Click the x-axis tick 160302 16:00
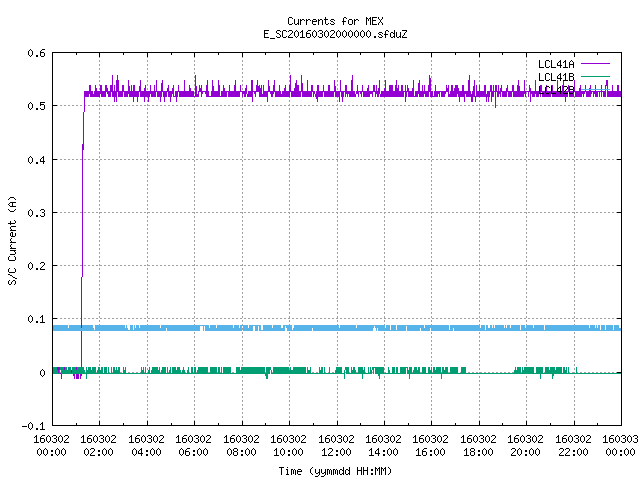Screen dimensions: 640x480 pyautogui.click(x=430, y=446)
